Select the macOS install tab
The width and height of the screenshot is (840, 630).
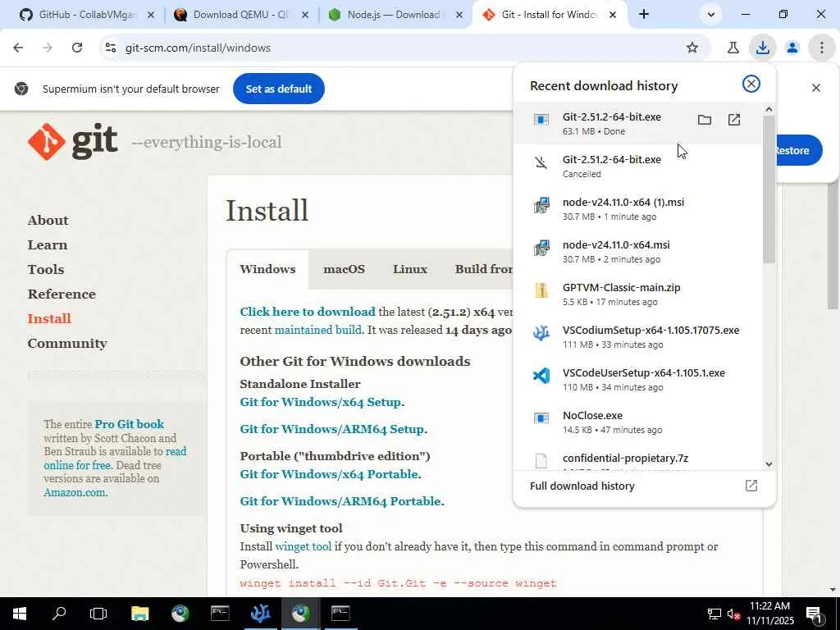[344, 269]
